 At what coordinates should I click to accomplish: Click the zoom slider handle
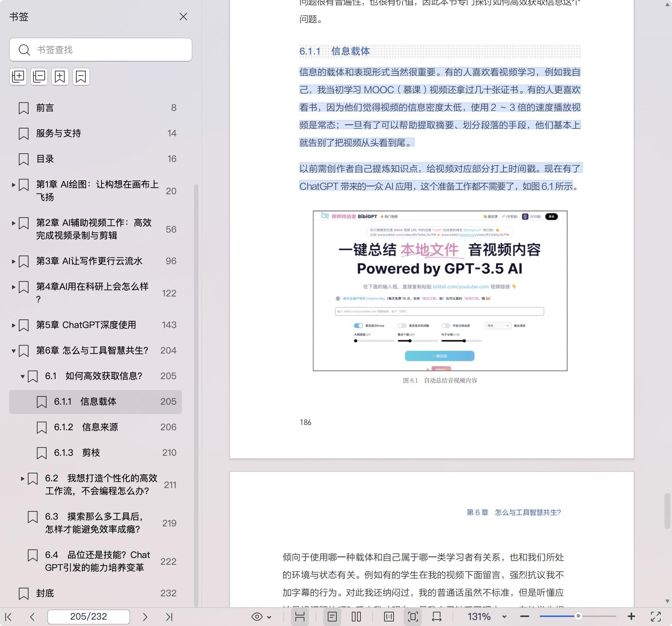click(578, 617)
